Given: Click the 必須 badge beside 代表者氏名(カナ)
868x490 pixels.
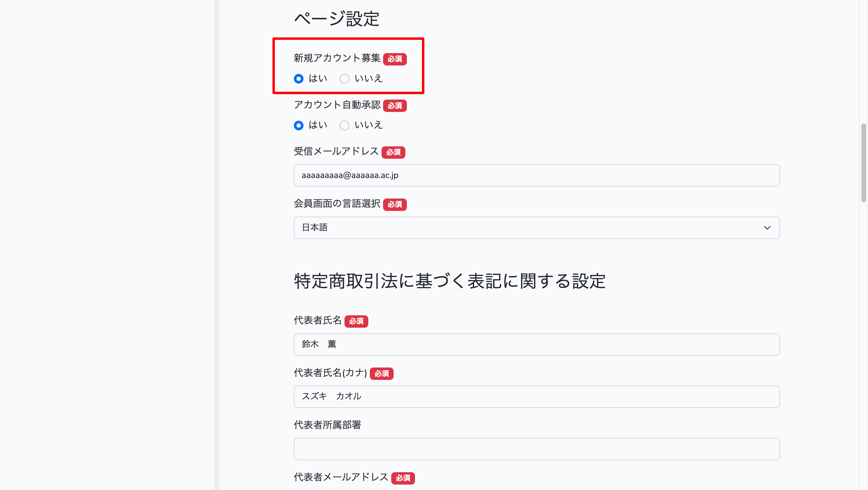Looking at the screenshot, I should (382, 374).
